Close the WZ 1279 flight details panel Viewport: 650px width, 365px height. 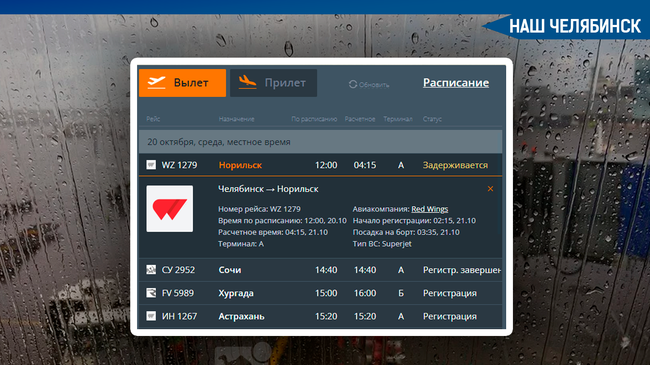[x=490, y=189]
